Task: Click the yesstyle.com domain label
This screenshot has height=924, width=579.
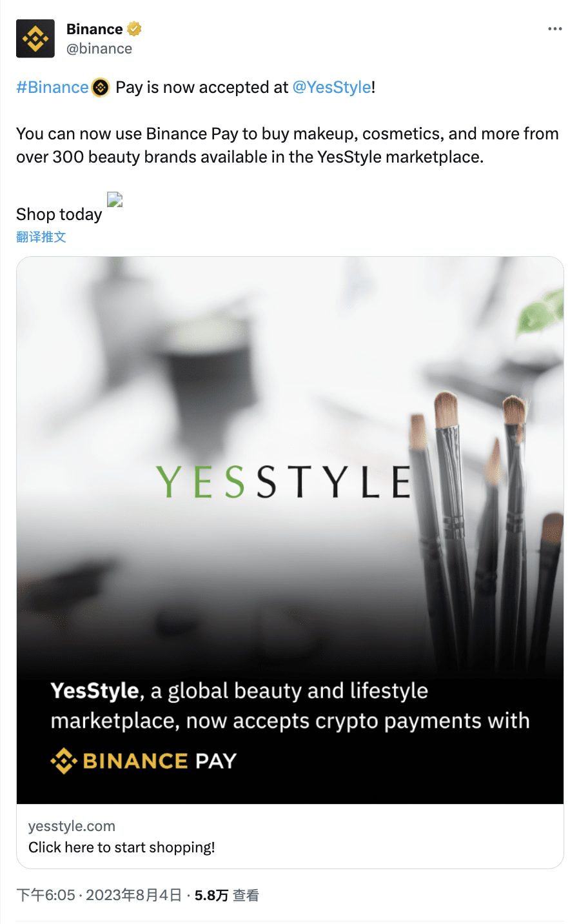Action: [x=72, y=827]
